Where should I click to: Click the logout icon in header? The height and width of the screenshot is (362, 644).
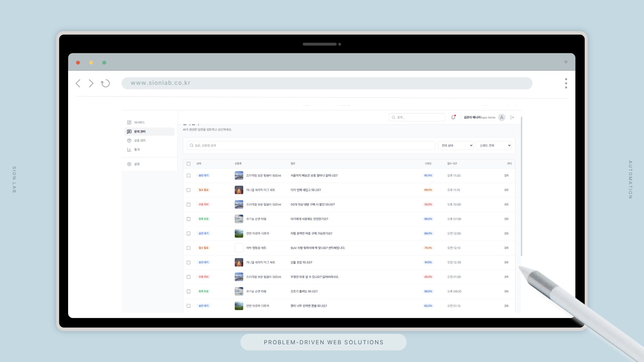coord(512,117)
